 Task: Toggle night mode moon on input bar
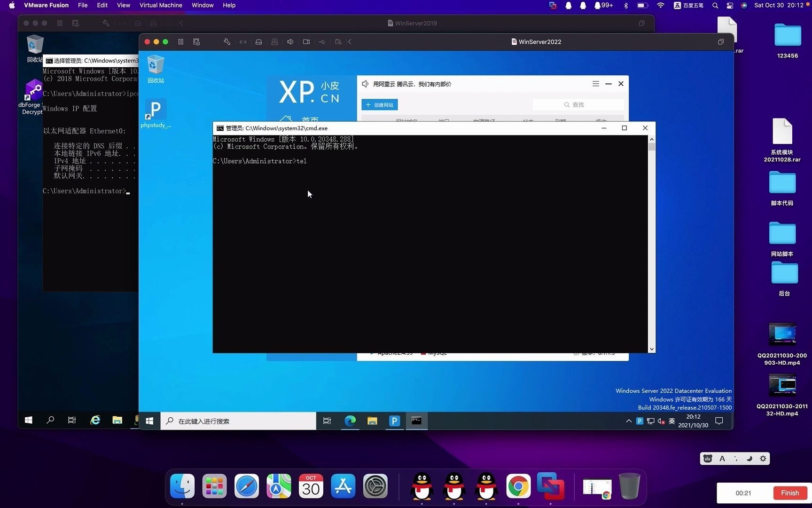tap(750, 459)
